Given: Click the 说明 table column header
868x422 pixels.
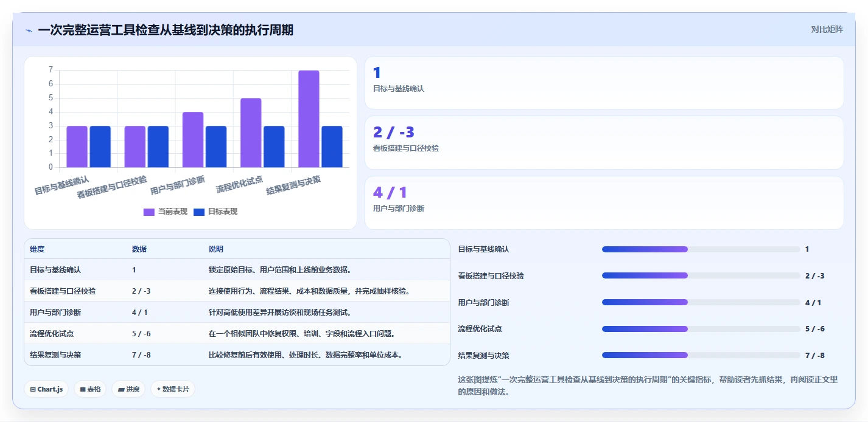Looking at the screenshot, I should [x=216, y=249].
